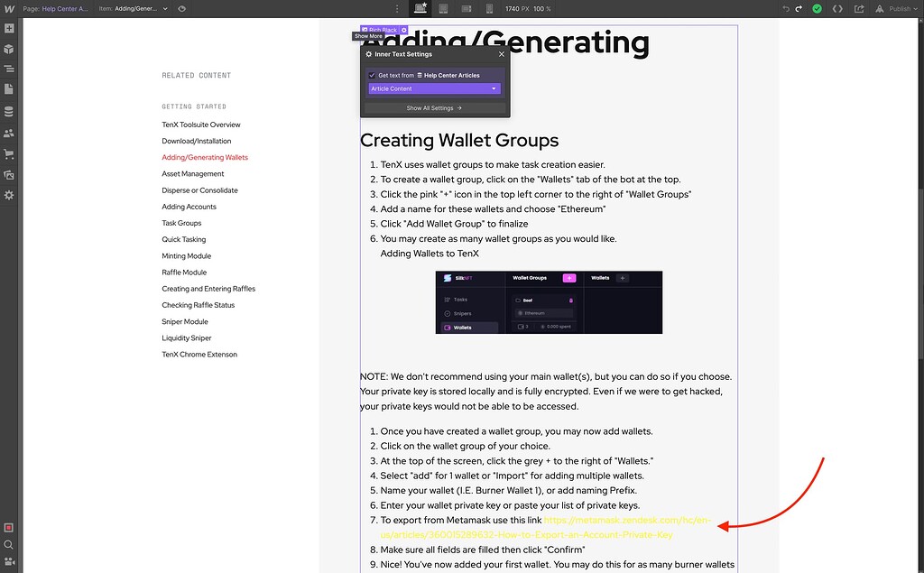Open the Item selector dropdown
Image resolution: width=924 pixels, height=573 pixels.
[x=134, y=8]
